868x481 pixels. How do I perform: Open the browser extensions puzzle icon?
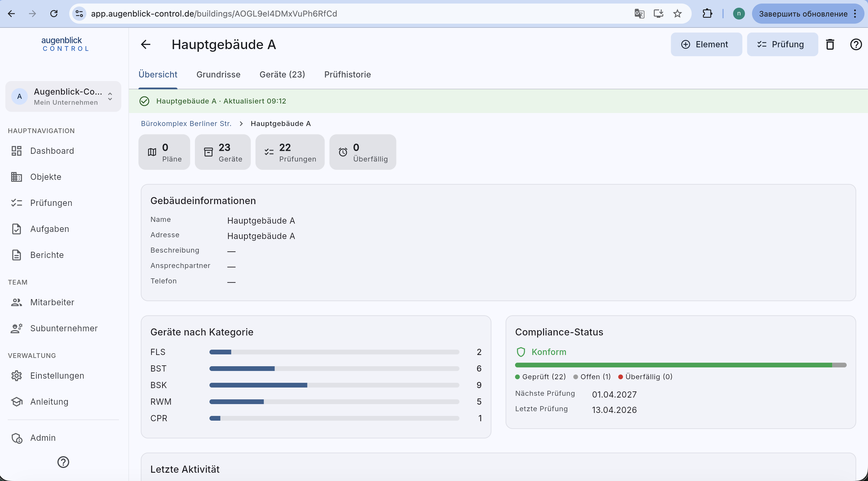[707, 14]
